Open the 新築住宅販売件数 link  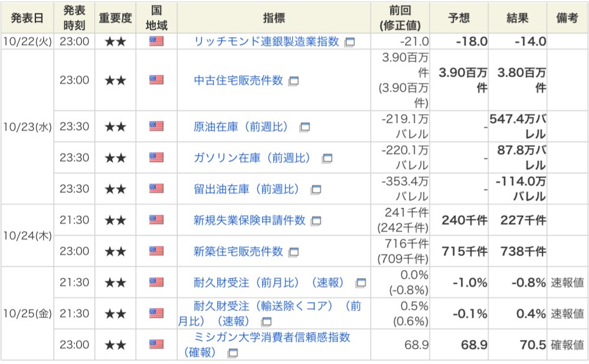click(238, 251)
